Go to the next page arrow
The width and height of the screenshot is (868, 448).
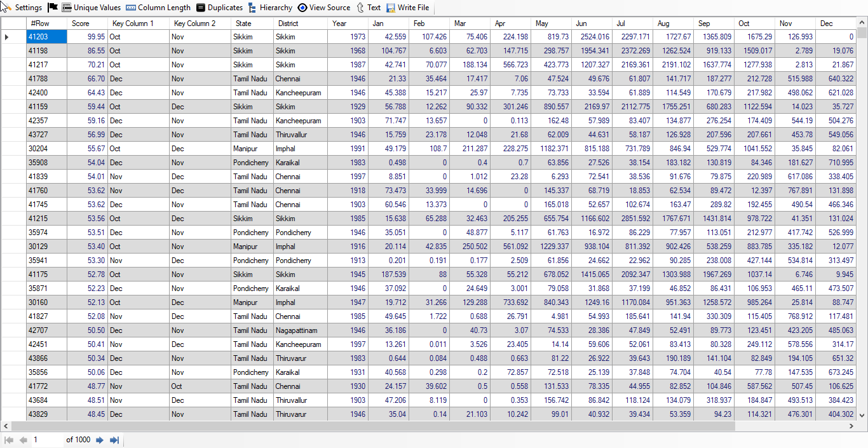click(x=100, y=440)
